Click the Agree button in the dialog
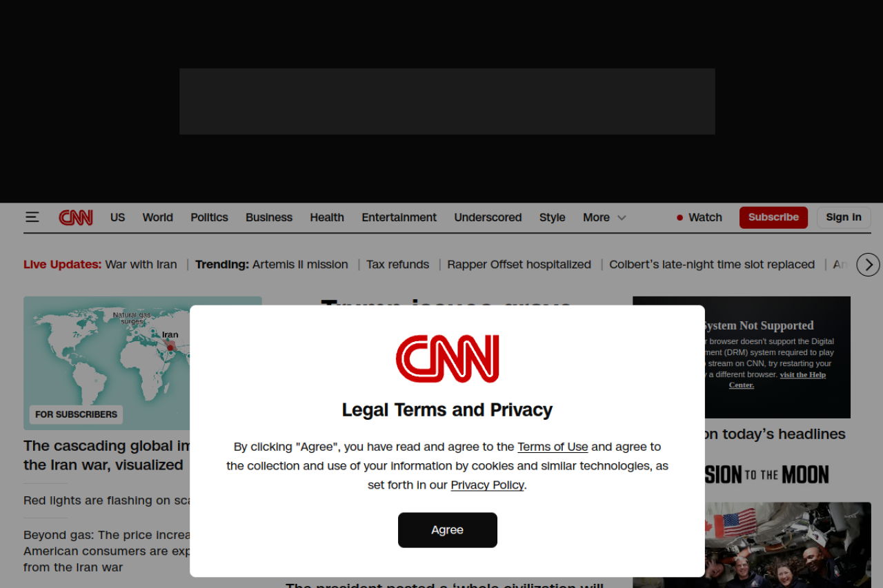This screenshot has height=588, width=883. pyautogui.click(x=448, y=530)
